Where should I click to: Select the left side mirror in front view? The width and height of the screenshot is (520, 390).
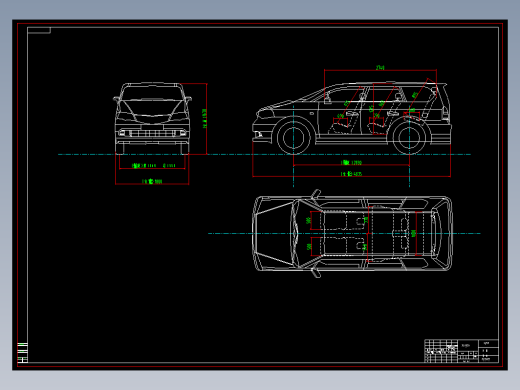(116, 99)
